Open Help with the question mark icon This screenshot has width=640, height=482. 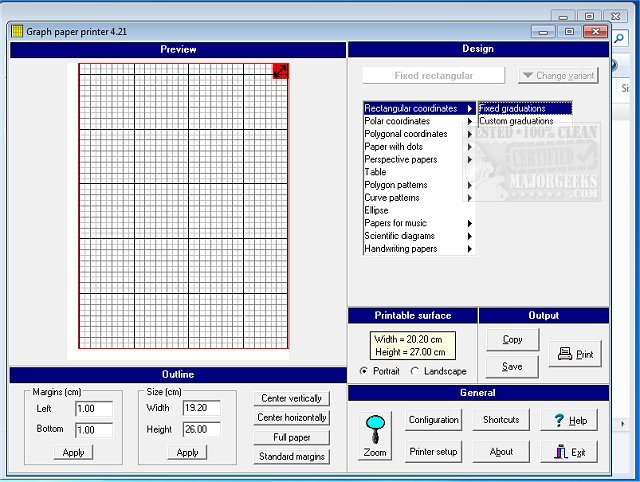point(569,420)
